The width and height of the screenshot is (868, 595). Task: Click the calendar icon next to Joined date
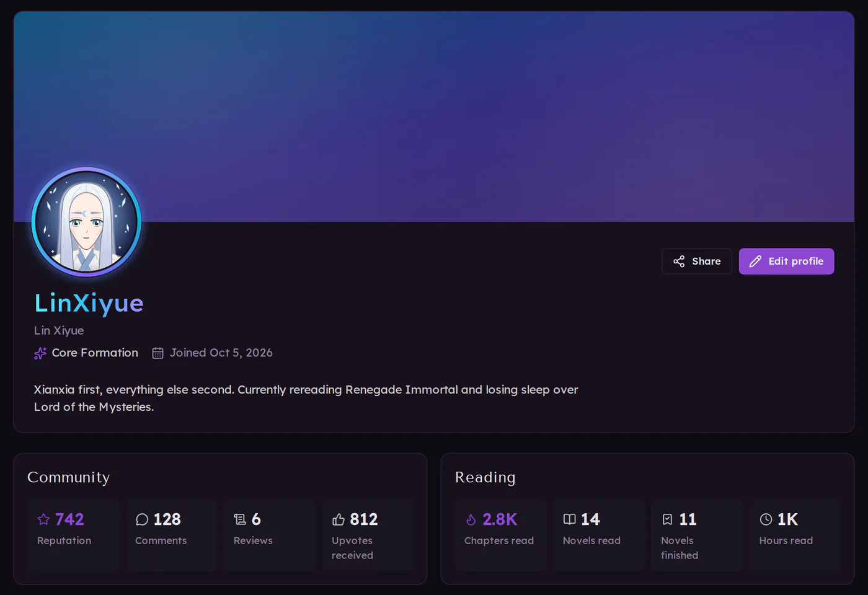tap(158, 353)
